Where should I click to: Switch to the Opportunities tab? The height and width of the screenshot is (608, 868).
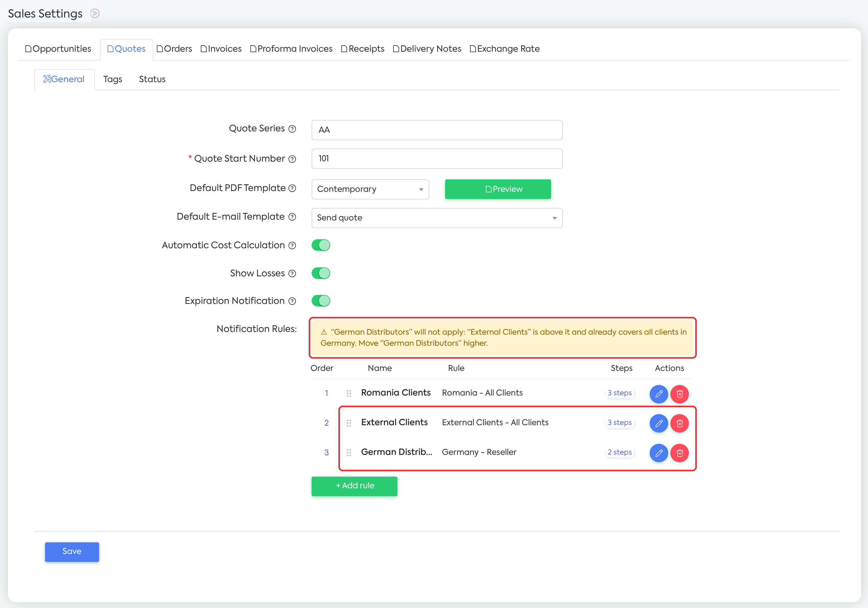click(x=58, y=49)
